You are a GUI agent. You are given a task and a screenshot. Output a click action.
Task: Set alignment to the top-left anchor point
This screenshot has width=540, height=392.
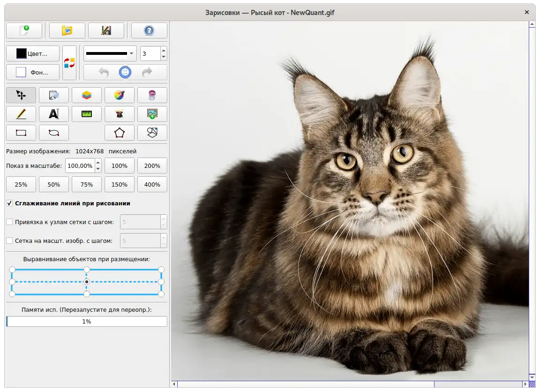tap(12, 269)
